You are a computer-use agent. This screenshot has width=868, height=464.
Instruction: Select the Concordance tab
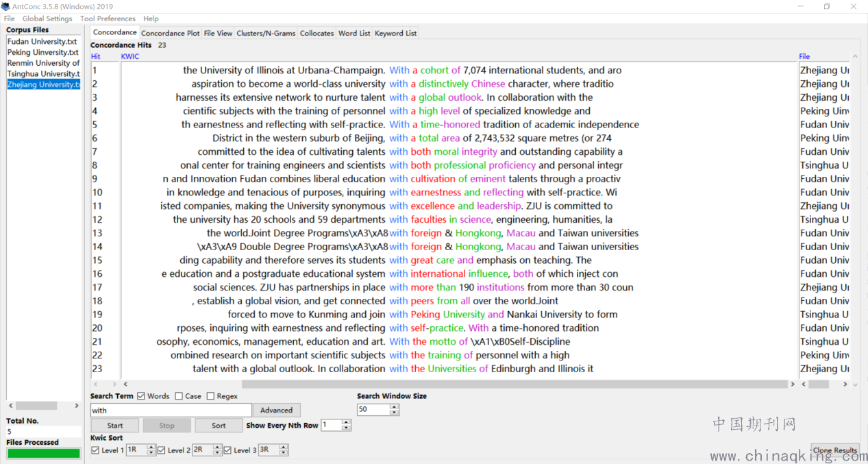point(115,32)
